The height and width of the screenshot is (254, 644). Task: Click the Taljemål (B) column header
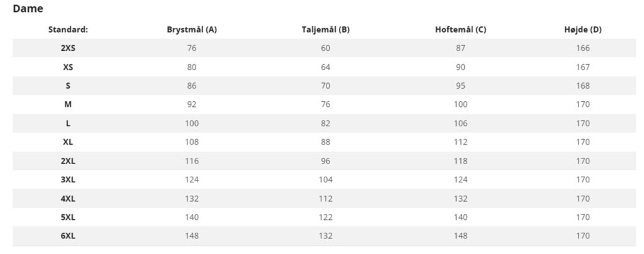pos(325,30)
